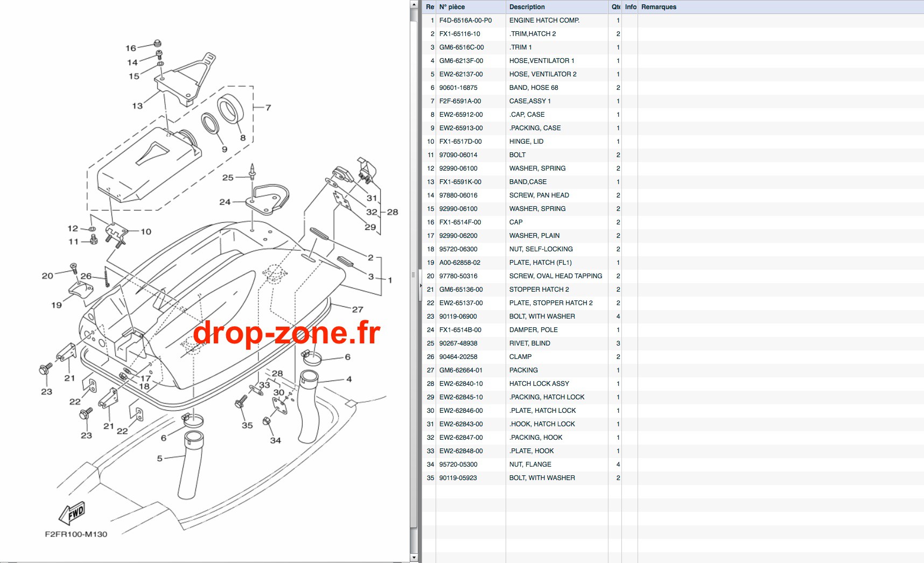924x563 pixels.
Task: Select 'HATCH LOCK ASSY' description
Action: coord(539,384)
